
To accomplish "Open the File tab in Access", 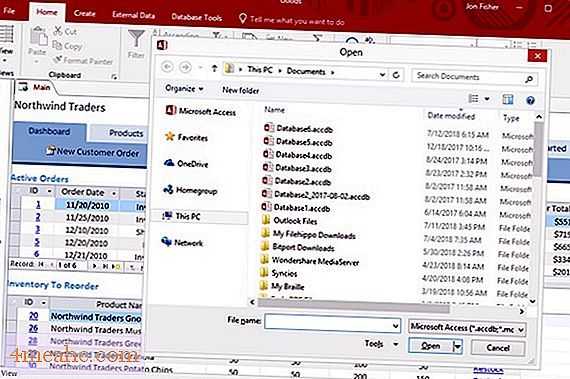I will [9, 11].
